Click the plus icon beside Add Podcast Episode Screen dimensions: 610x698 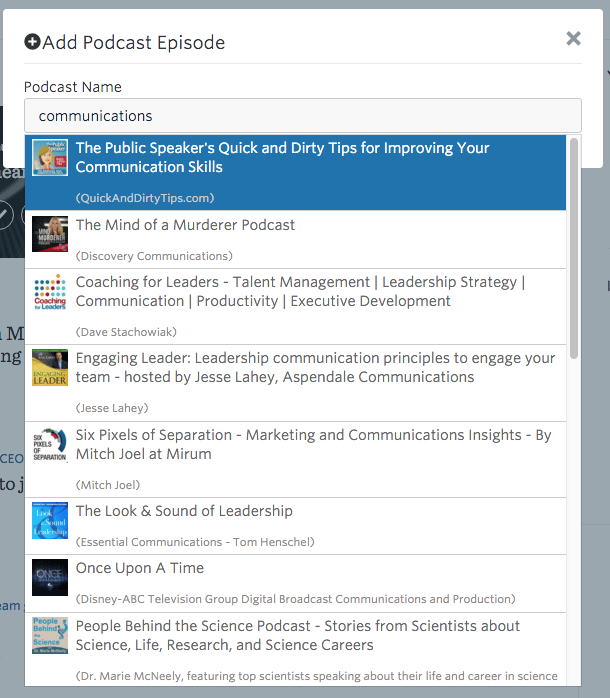[x=32, y=42]
